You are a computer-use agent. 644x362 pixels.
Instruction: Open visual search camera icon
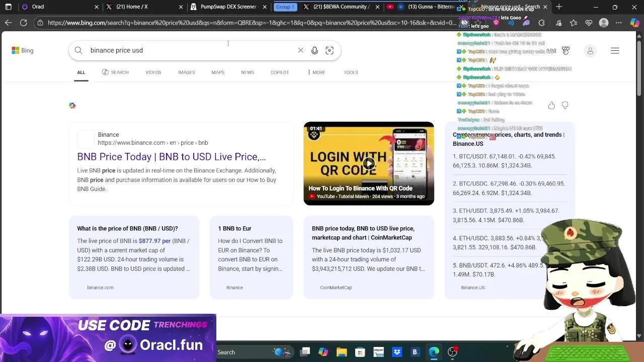click(x=330, y=50)
